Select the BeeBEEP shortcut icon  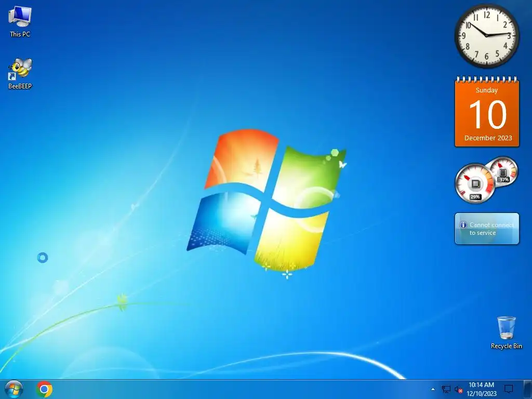point(20,74)
